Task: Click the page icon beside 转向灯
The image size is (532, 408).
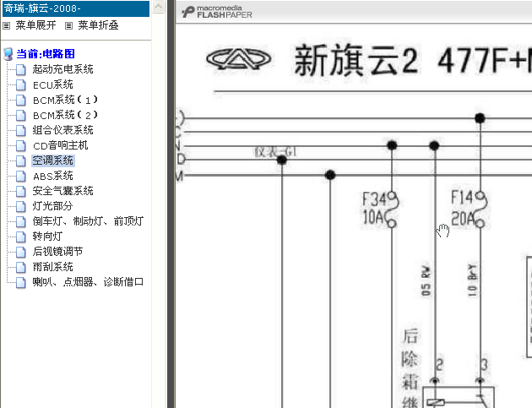Action: 21,237
